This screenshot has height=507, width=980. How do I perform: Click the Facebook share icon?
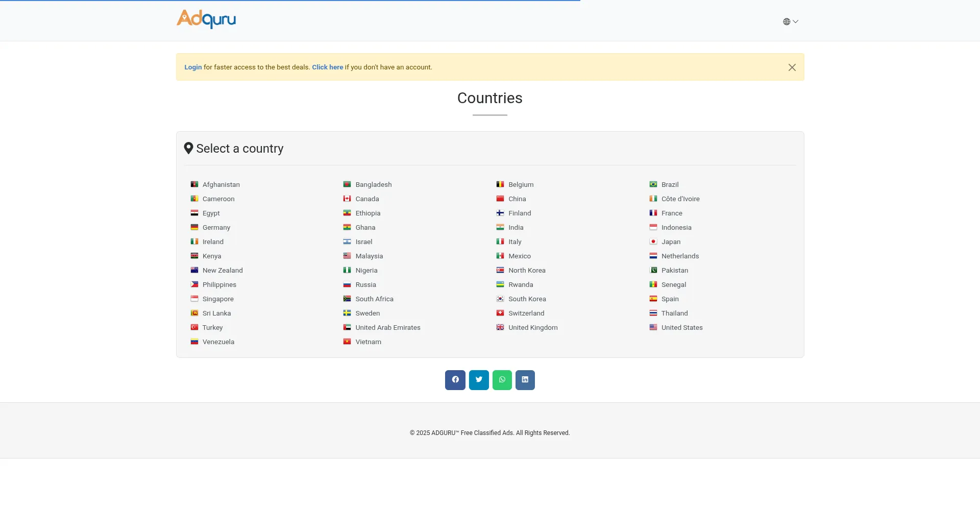[x=455, y=380]
